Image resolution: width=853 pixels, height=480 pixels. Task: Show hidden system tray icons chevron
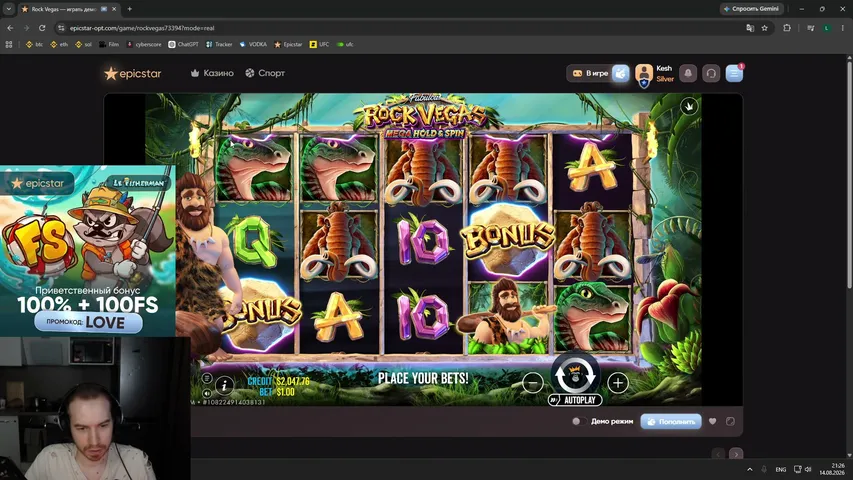750,469
